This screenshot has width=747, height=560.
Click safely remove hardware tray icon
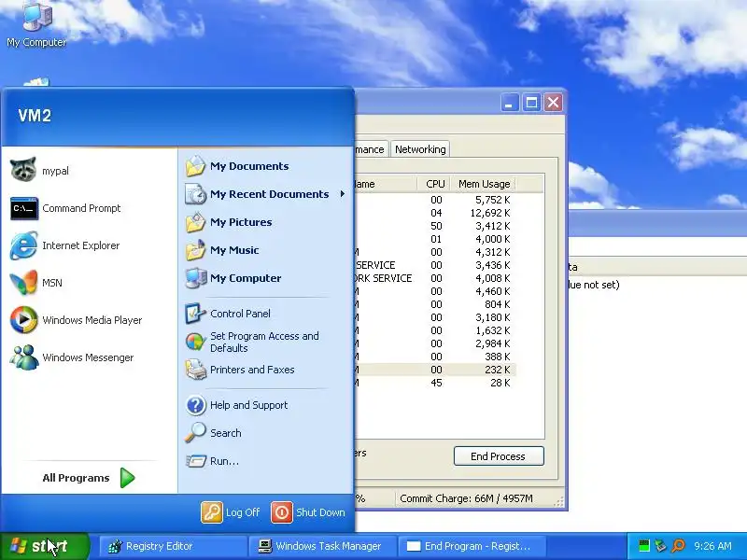click(x=661, y=546)
